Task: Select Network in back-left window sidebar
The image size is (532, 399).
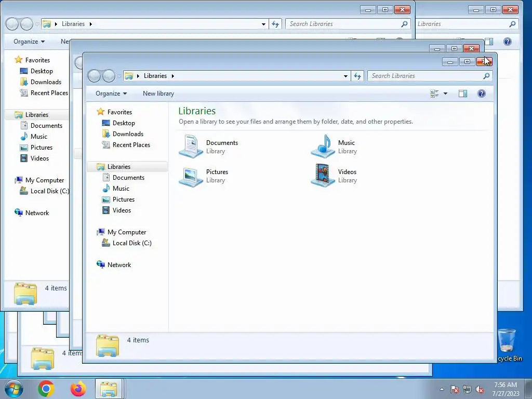Action: point(32,212)
